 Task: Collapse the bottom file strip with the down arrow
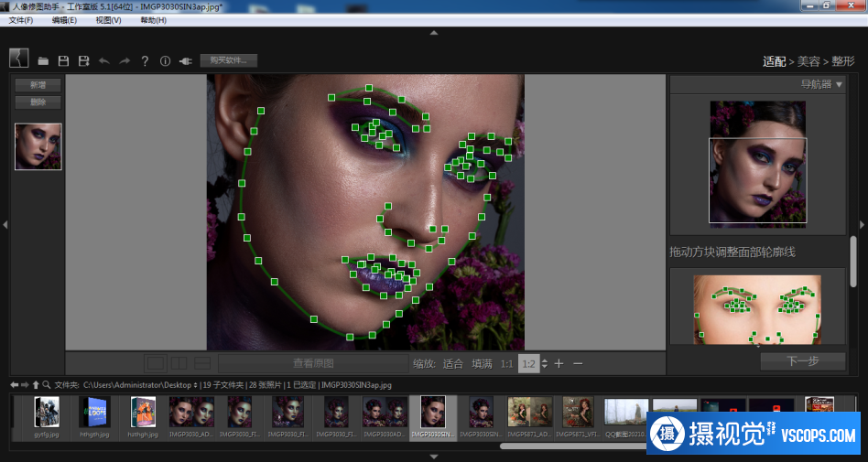tap(434, 457)
